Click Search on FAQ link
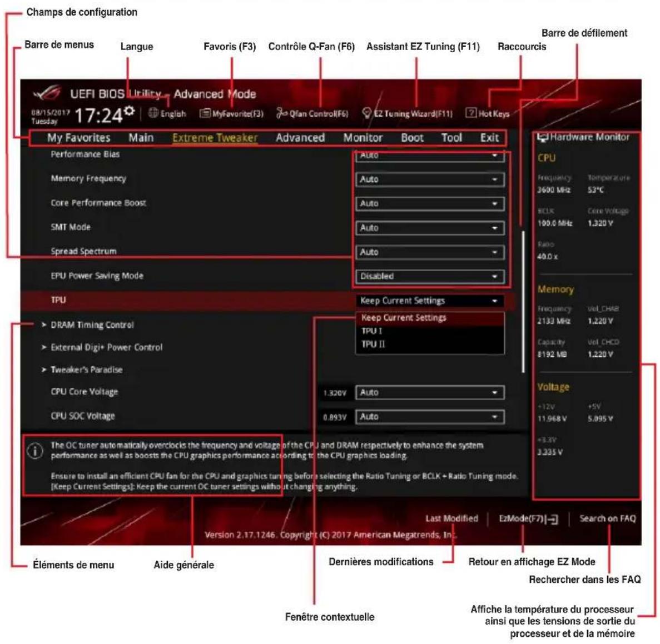 [607, 518]
